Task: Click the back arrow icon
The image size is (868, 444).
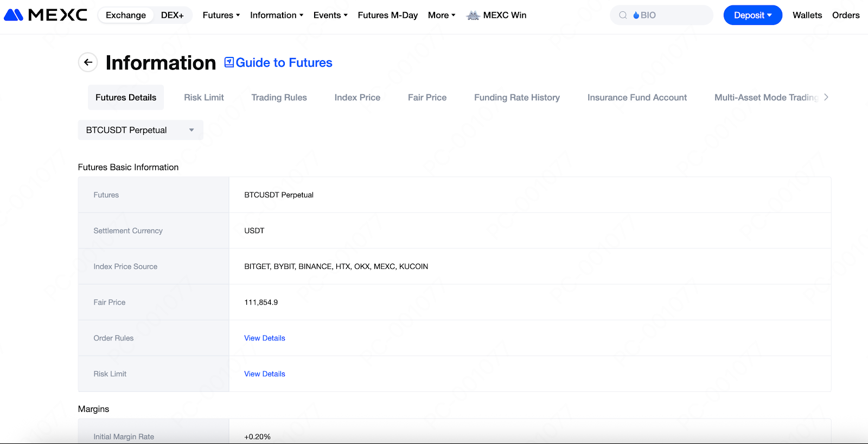Action: [x=88, y=62]
